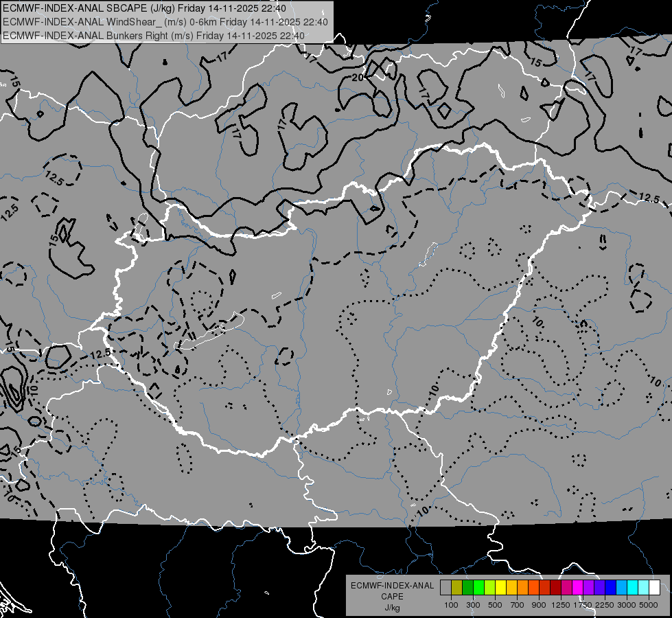The image size is (672, 618).
Task: Click the dark green legend swatch
Action: point(468,587)
